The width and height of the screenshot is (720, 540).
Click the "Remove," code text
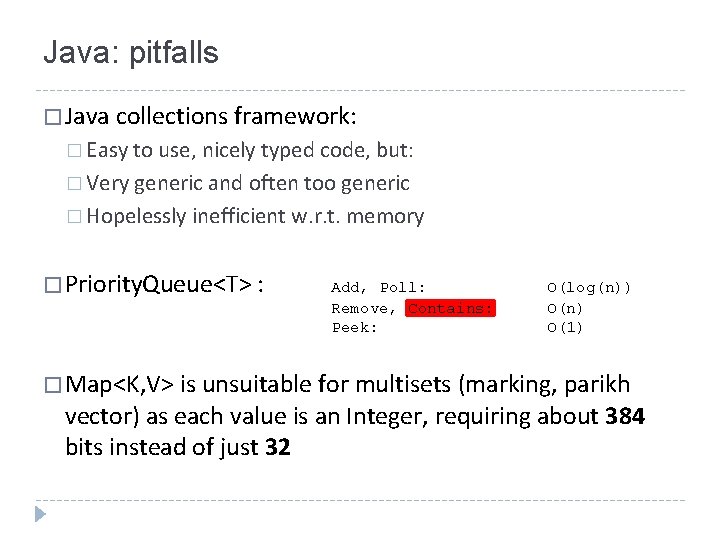tap(365, 308)
